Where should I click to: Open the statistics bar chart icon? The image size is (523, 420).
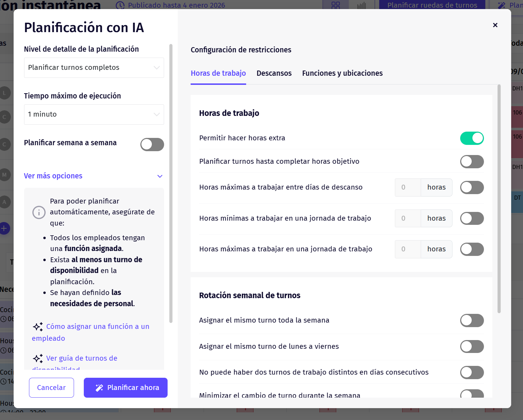[x=361, y=6]
